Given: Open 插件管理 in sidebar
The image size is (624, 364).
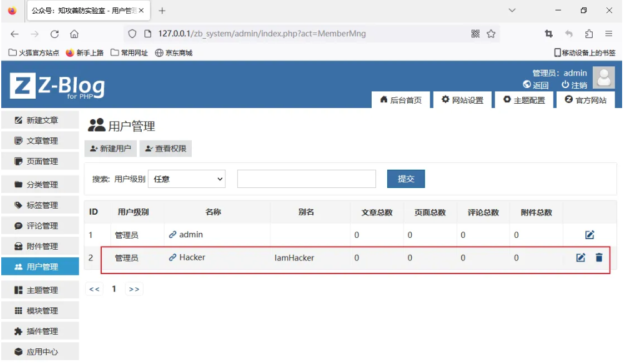Looking at the screenshot, I should 40,332.
